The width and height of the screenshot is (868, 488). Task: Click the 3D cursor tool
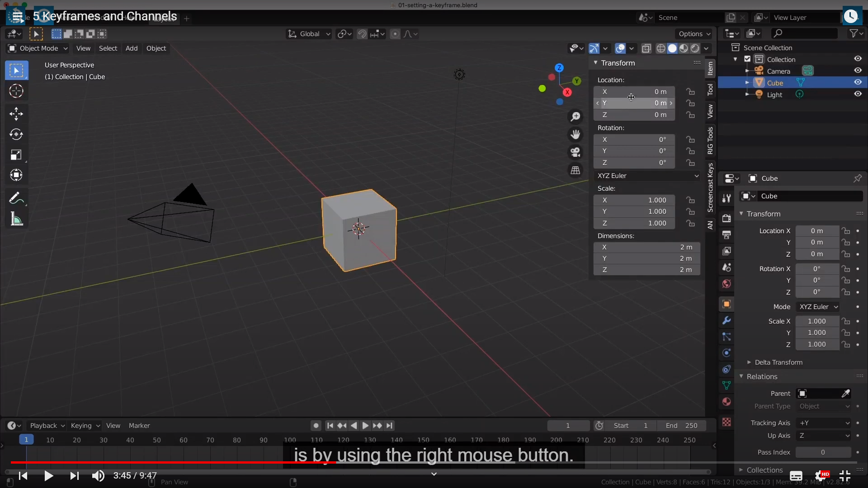[16, 91]
